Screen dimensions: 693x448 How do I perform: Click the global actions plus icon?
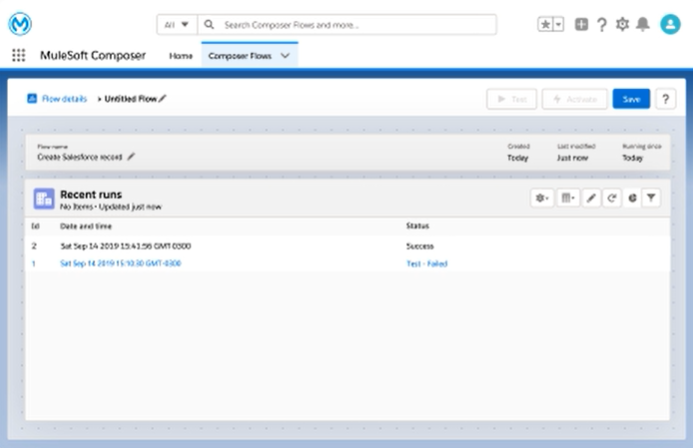coord(581,24)
